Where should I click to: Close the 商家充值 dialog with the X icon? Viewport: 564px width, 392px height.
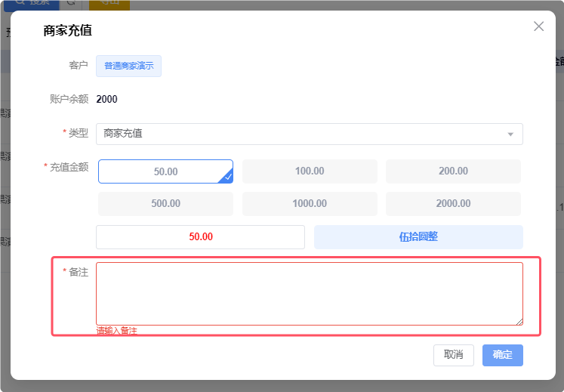pyautogui.click(x=538, y=26)
